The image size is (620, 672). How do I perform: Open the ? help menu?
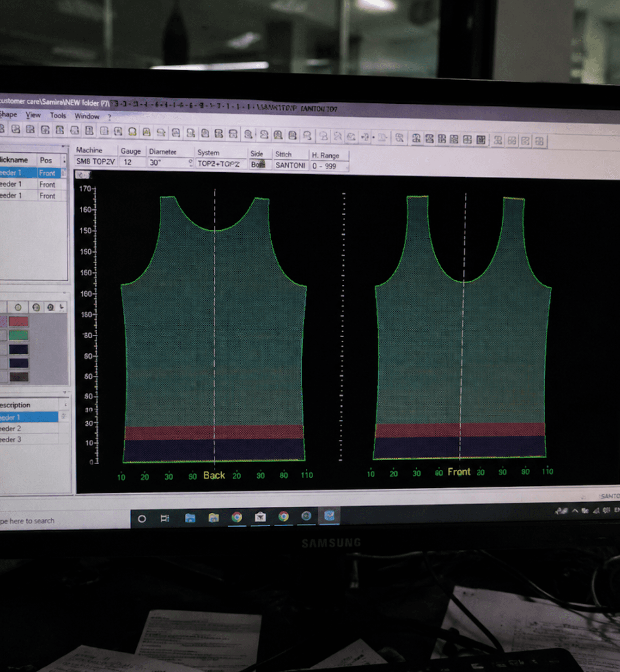pos(109,117)
